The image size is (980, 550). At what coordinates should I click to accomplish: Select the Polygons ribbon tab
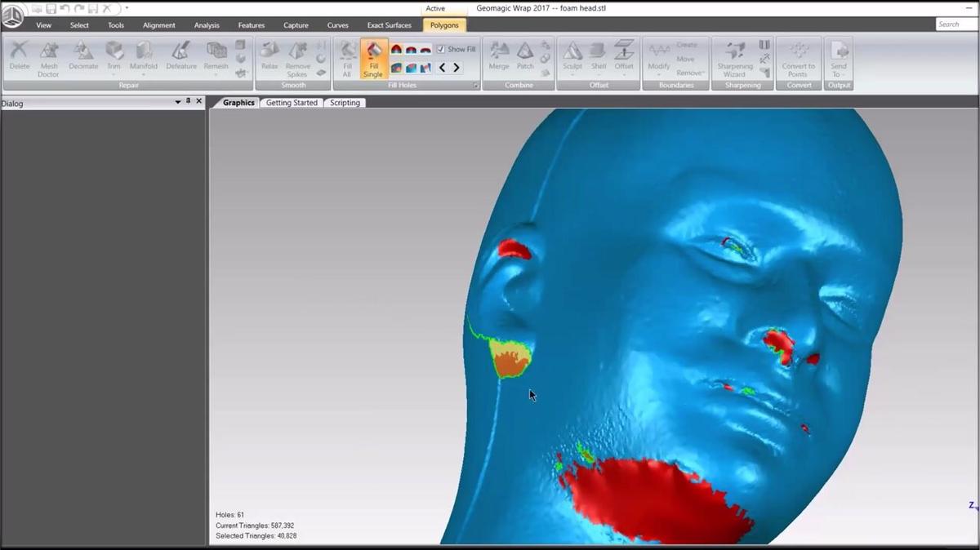coord(444,25)
